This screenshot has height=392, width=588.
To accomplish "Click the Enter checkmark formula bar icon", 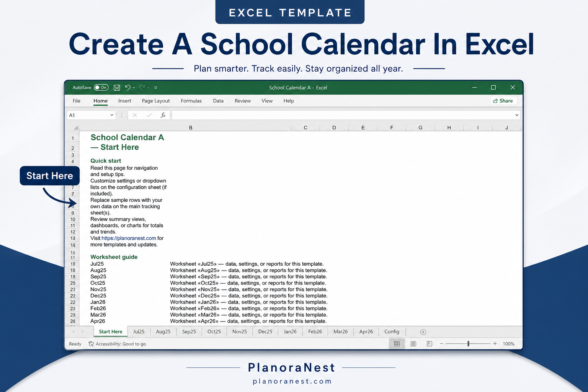I will pyautogui.click(x=149, y=115).
